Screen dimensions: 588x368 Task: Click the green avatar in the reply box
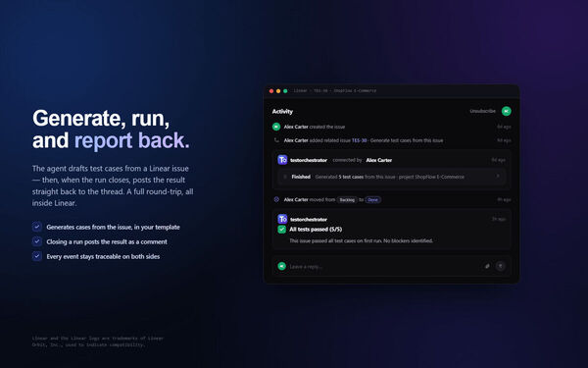point(281,266)
